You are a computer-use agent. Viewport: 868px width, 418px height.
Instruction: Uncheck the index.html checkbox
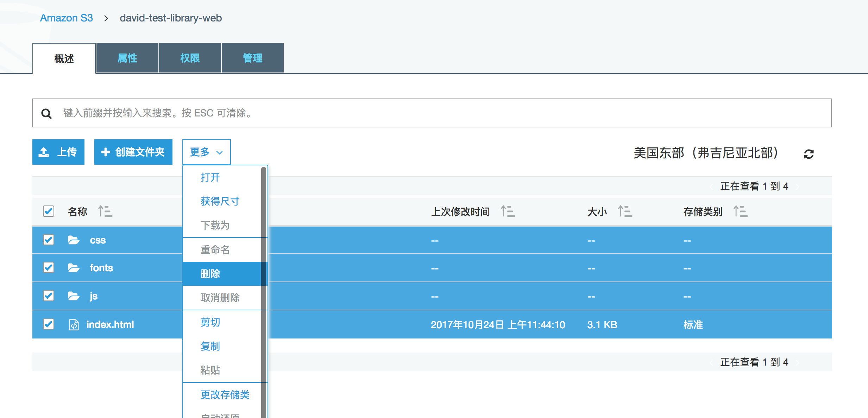[x=49, y=324]
